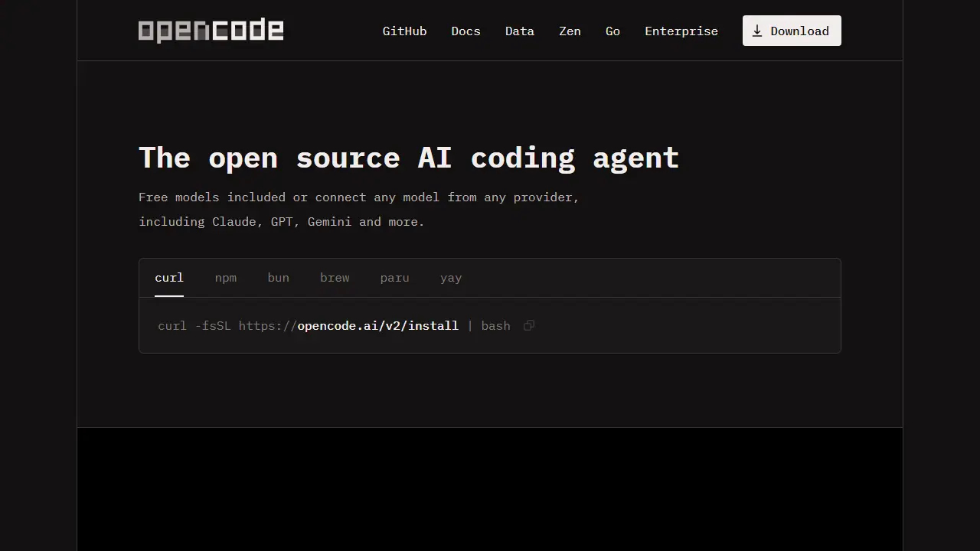Go to the Data page

coord(520,31)
